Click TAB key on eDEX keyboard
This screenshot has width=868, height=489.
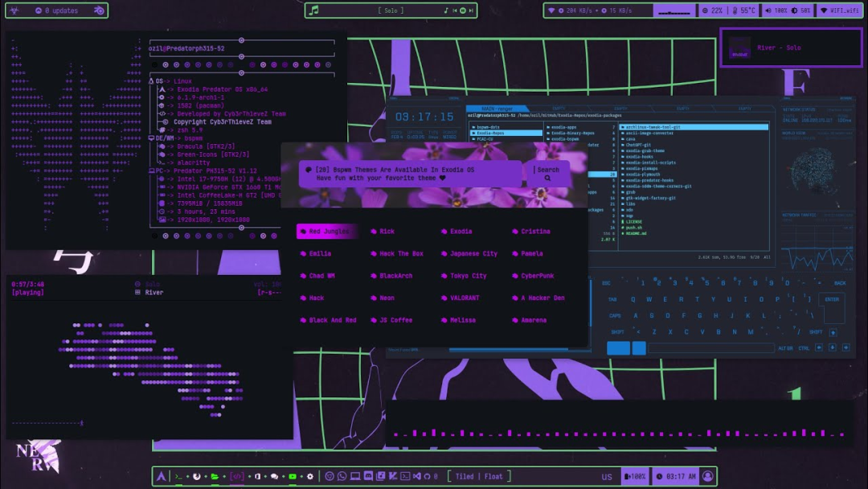coord(612,299)
